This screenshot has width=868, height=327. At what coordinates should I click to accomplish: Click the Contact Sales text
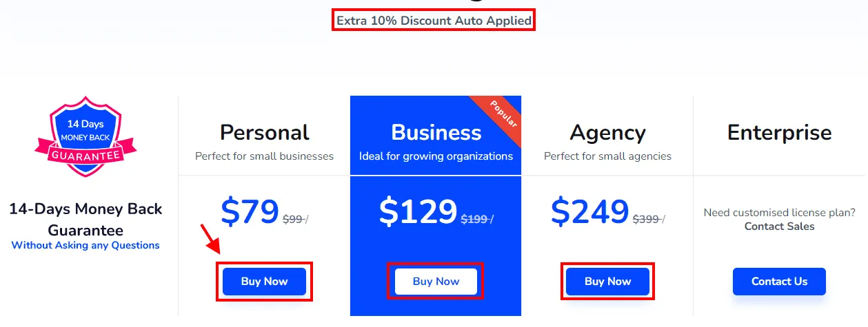coord(779,226)
